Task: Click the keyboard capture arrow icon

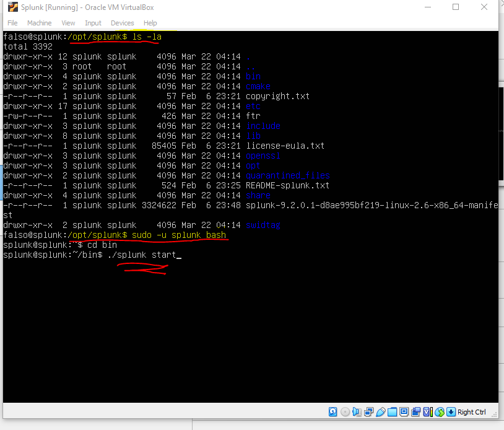Action: (x=451, y=412)
